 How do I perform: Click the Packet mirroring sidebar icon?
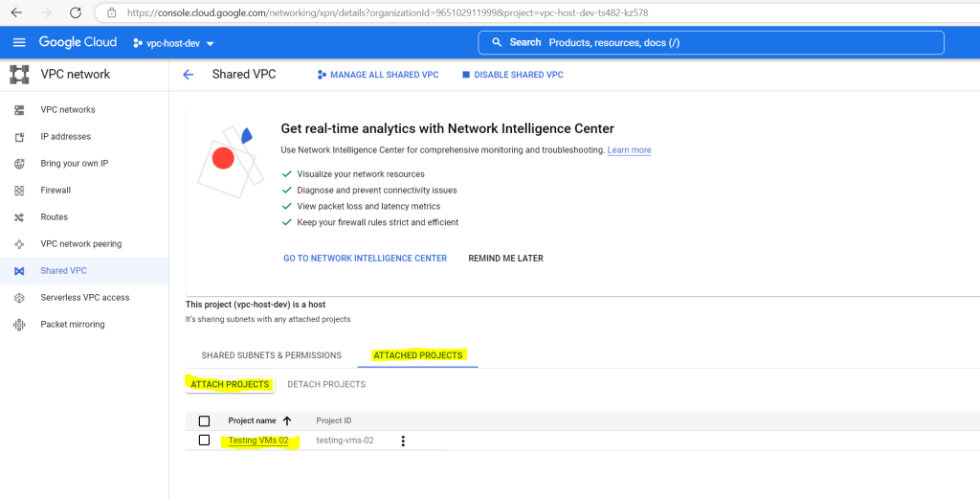[x=19, y=325]
